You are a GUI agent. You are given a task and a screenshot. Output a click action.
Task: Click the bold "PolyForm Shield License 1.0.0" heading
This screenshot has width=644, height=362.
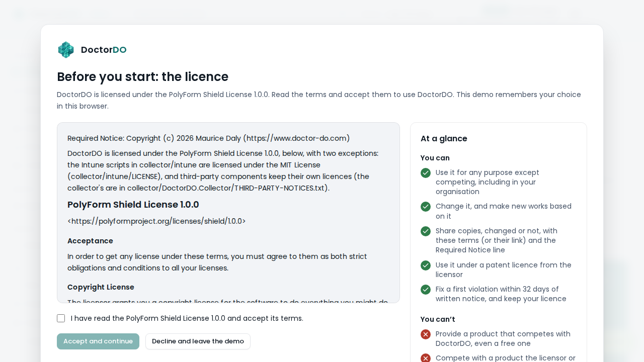pyautogui.click(x=133, y=205)
